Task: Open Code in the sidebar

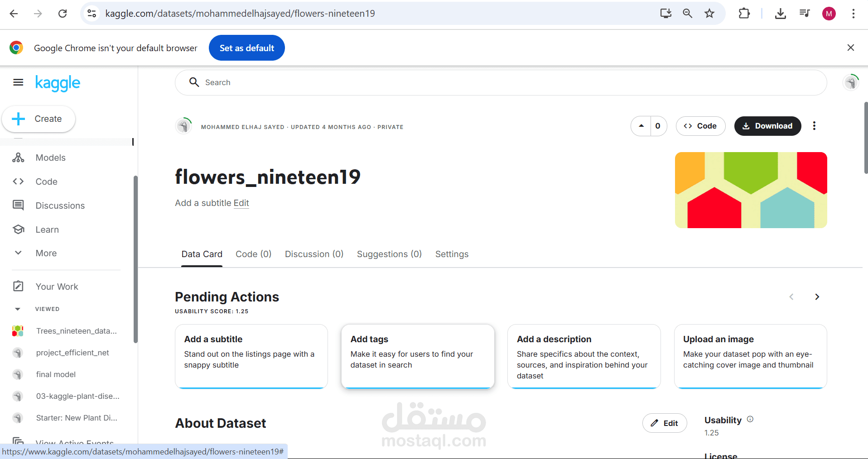Action: coord(47,182)
